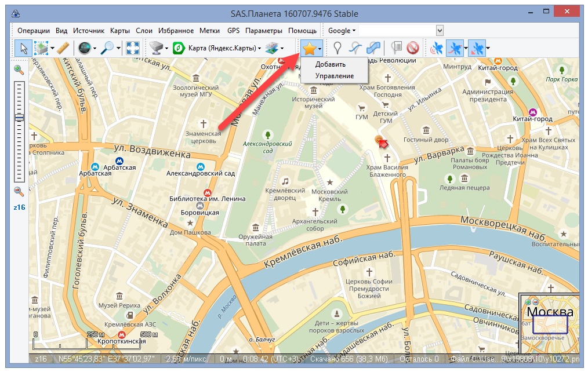Open the placemark manager list icon

[397, 48]
